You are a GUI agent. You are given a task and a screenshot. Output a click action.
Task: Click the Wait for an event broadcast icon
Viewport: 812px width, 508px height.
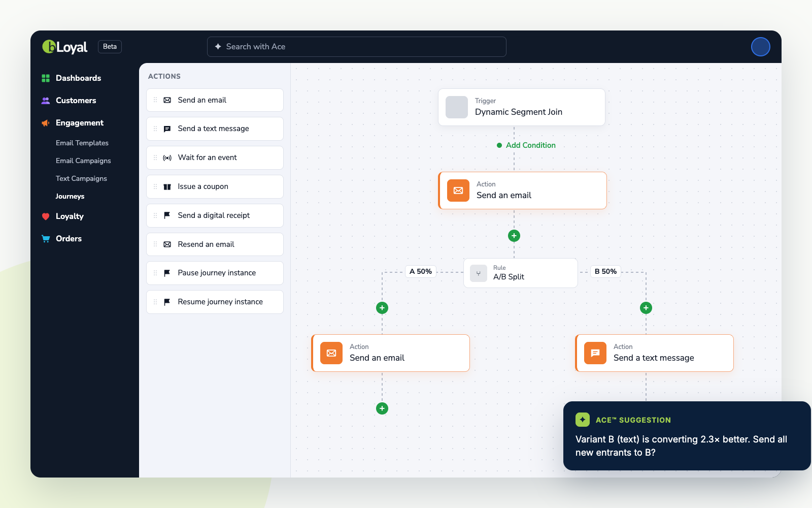[x=167, y=158]
